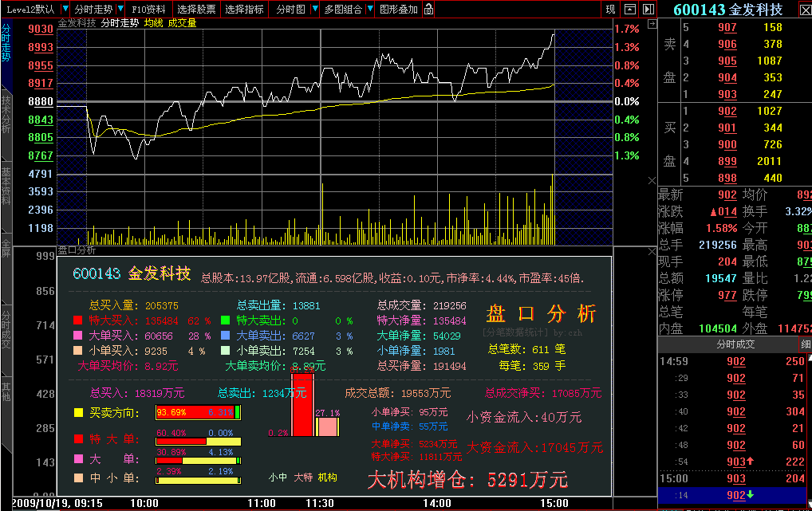
Task: Open the 分时图 dropdown arrow
Action: [x=314, y=10]
